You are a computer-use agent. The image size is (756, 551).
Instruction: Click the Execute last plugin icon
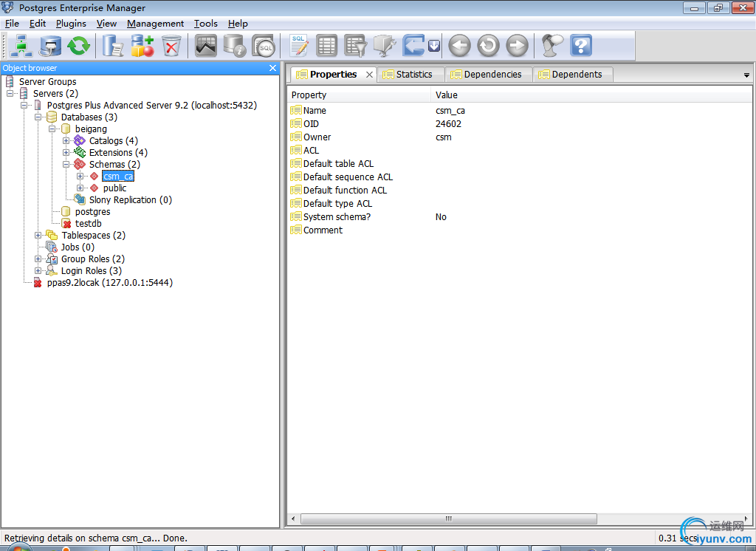[414, 47]
